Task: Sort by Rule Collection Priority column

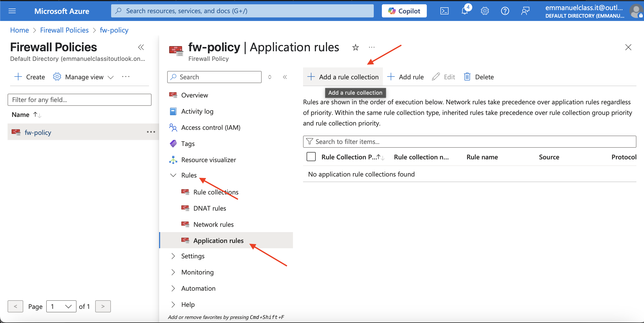Action: [353, 157]
